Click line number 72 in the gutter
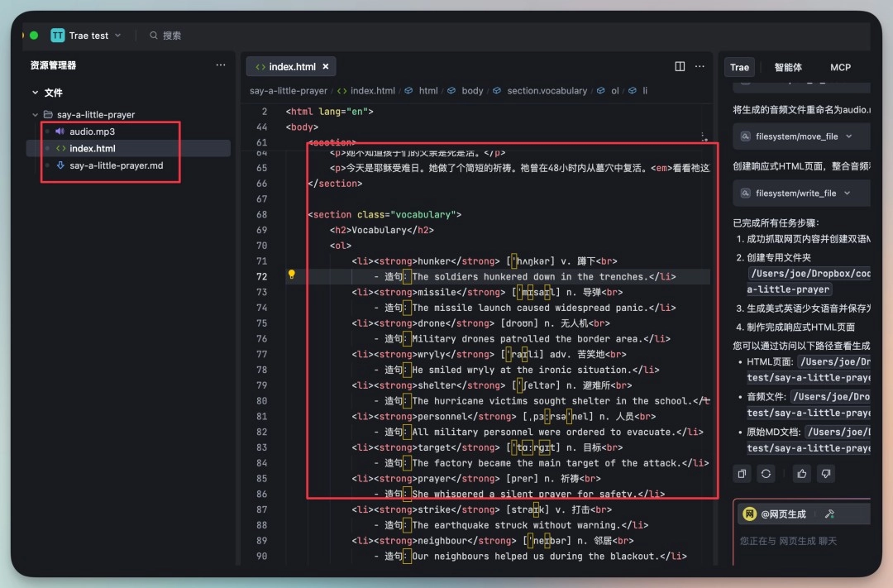Screen dimensions: 893x588 pyautogui.click(x=261, y=277)
